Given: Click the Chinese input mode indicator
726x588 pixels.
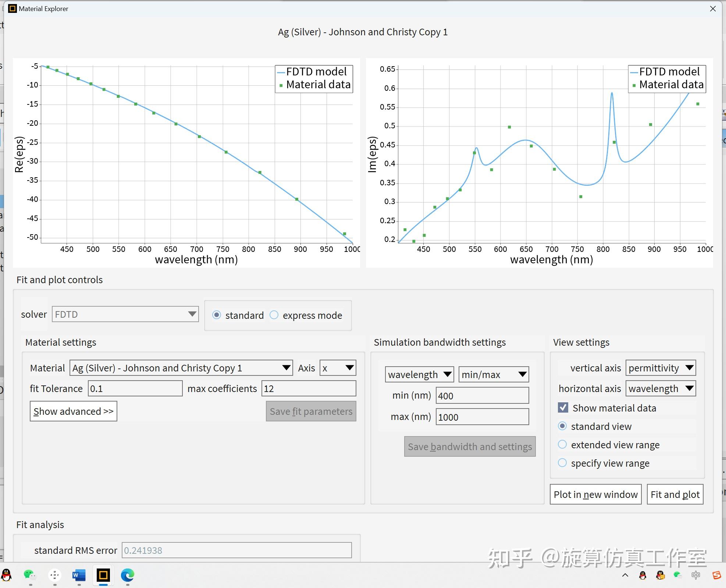Looking at the screenshot, I should click(x=695, y=575).
